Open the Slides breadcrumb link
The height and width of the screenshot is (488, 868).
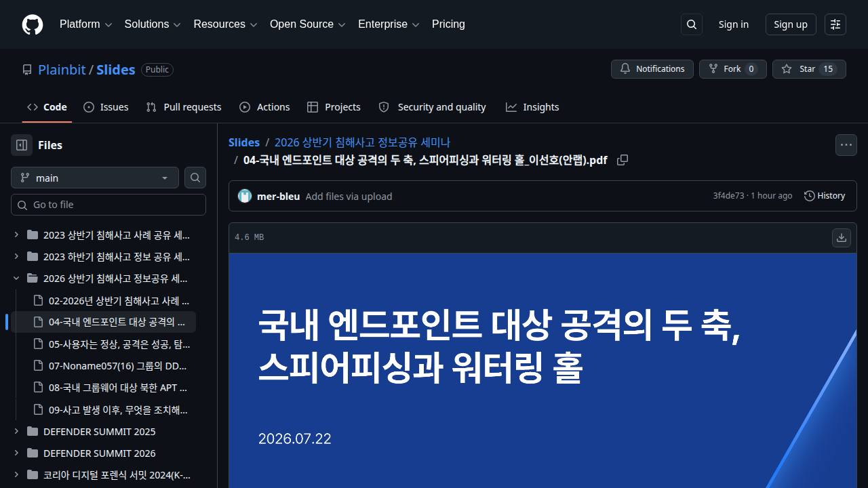pyautogui.click(x=244, y=142)
